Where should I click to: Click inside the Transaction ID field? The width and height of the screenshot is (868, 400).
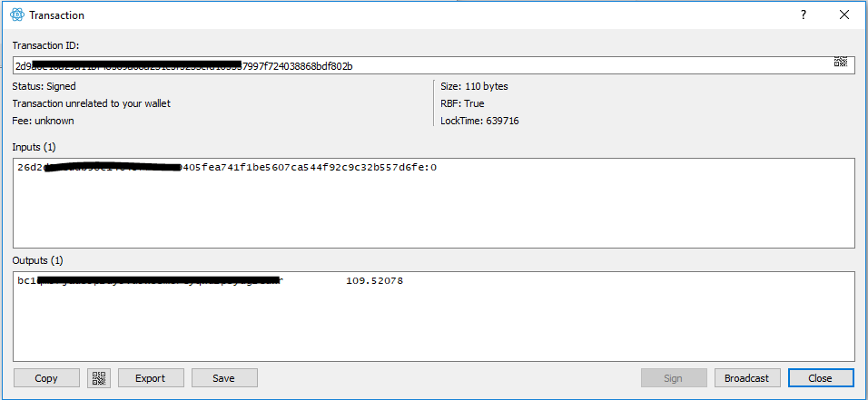434,65
